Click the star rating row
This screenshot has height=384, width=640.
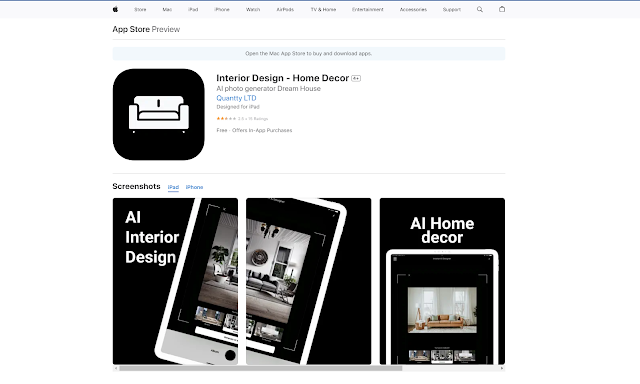(242, 119)
